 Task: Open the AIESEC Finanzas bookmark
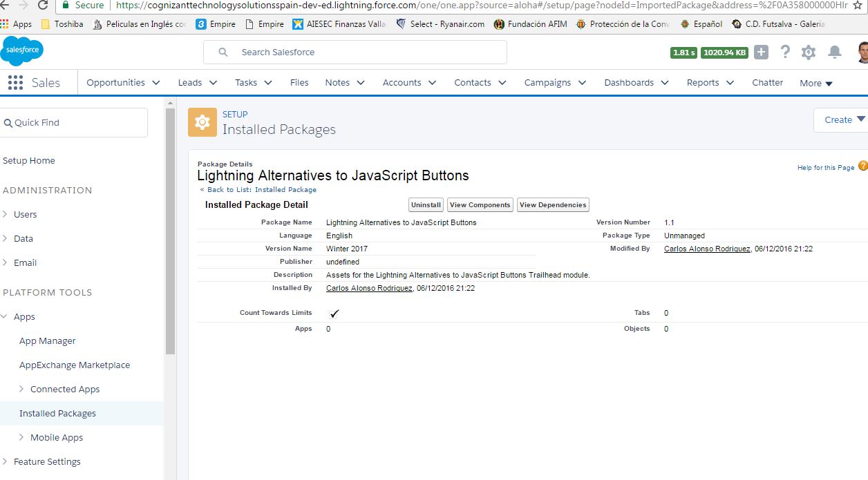point(340,24)
